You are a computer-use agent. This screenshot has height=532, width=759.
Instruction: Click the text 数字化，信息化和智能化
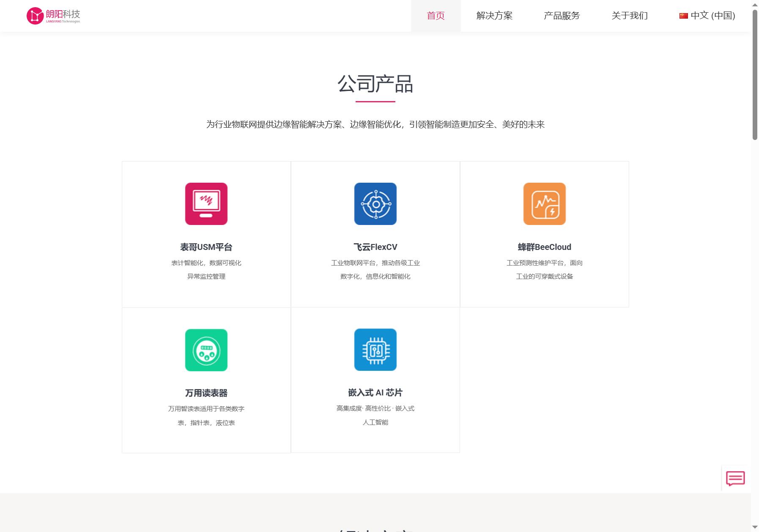tap(375, 276)
